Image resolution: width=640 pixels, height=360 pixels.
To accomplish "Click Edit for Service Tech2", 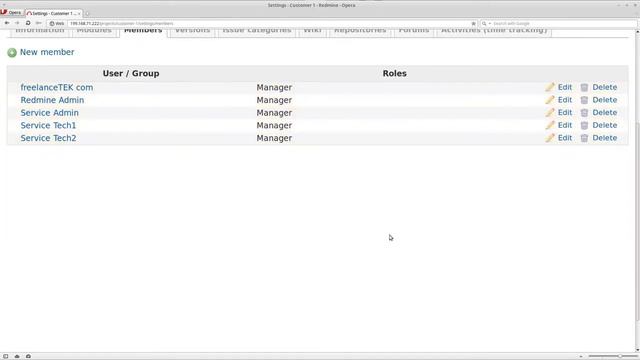I will click(565, 138).
